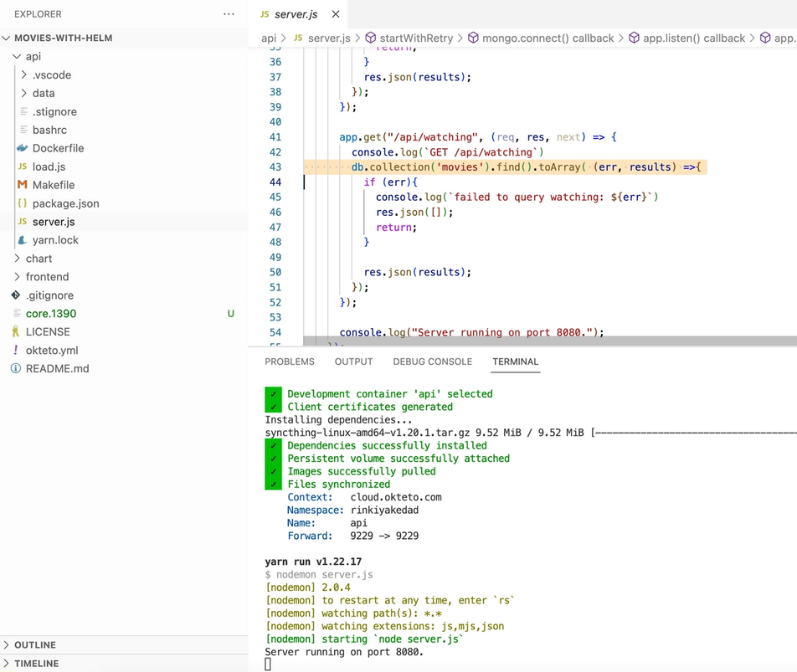Open Explorer more actions ellipsis menu
The width and height of the screenshot is (797, 672).
(229, 13)
